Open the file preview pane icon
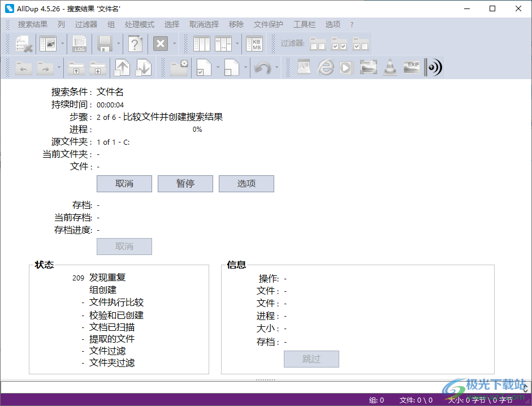532x406 pixels. [x=48, y=44]
